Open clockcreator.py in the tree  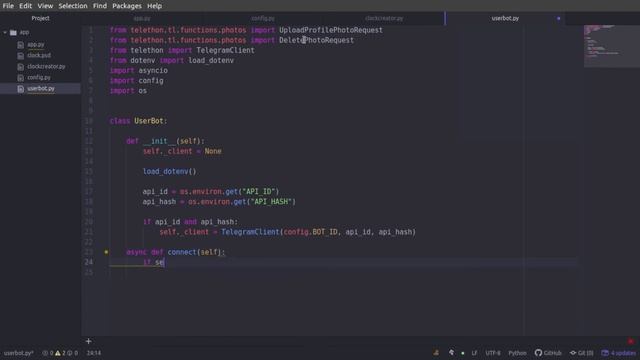46,66
